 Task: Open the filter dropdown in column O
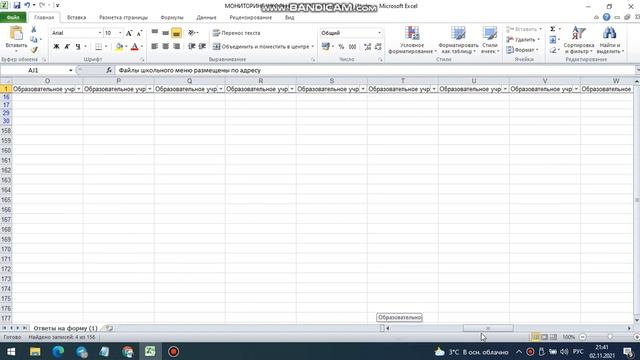click(78, 89)
